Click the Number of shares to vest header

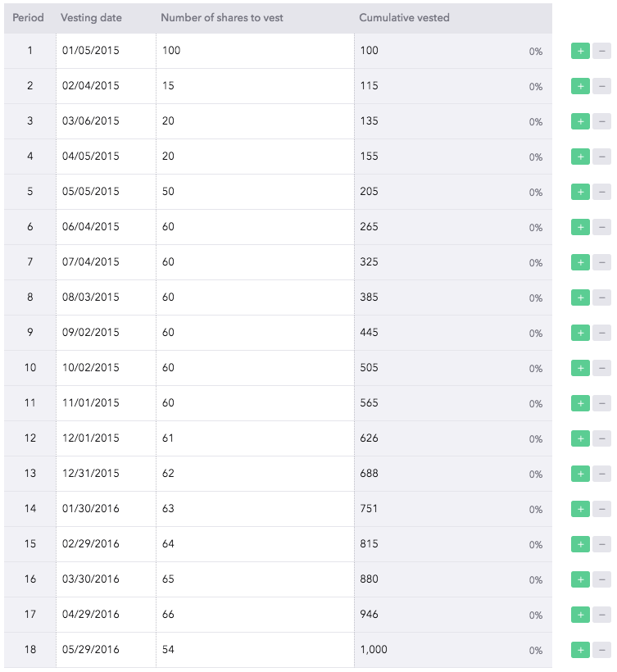click(x=222, y=17)
